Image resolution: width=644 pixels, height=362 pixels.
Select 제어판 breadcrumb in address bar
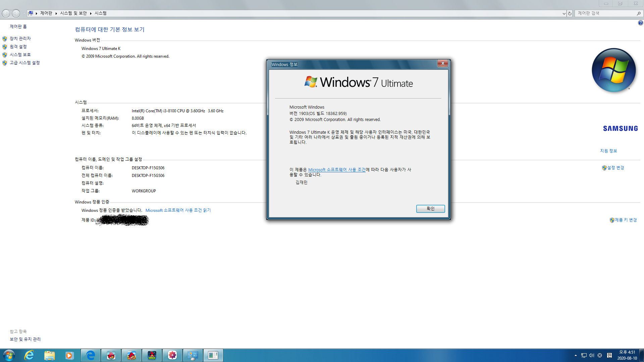46,13
